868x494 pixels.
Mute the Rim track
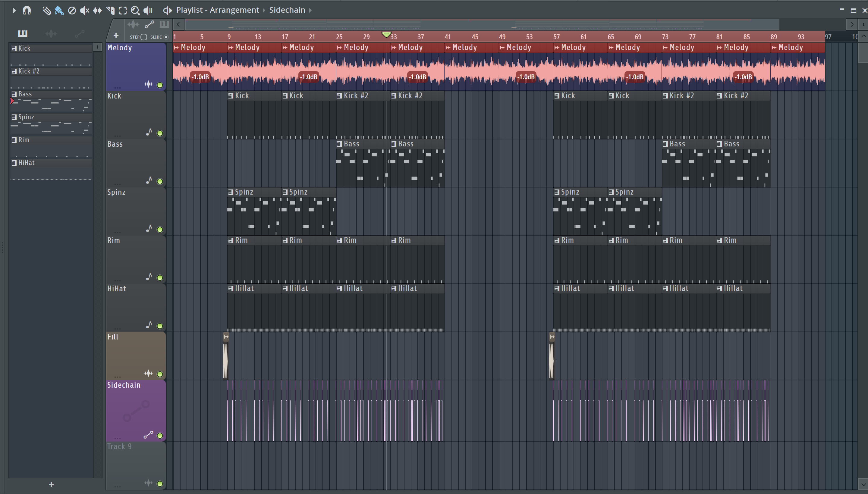(160, 277)
